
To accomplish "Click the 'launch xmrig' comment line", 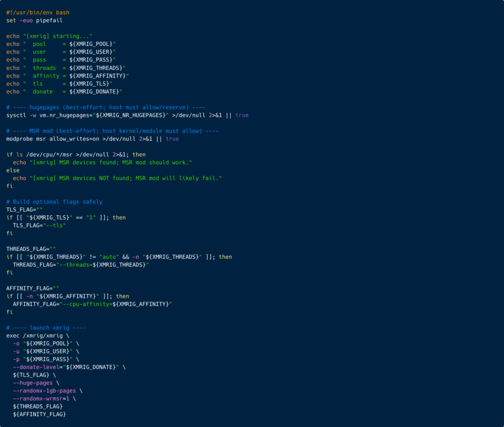I will pyautogui.click(x=46, y=328).
